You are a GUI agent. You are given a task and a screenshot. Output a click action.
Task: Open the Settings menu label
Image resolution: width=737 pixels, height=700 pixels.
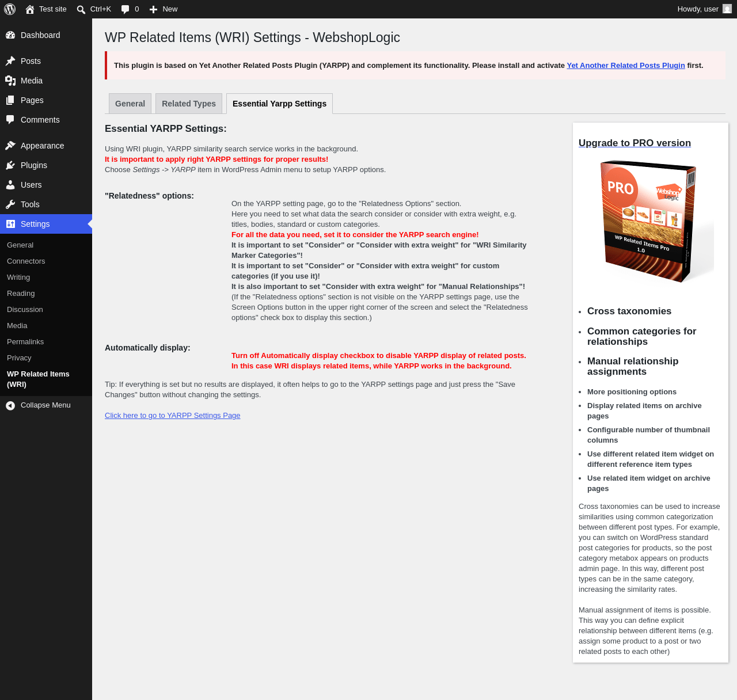(35, 224)
